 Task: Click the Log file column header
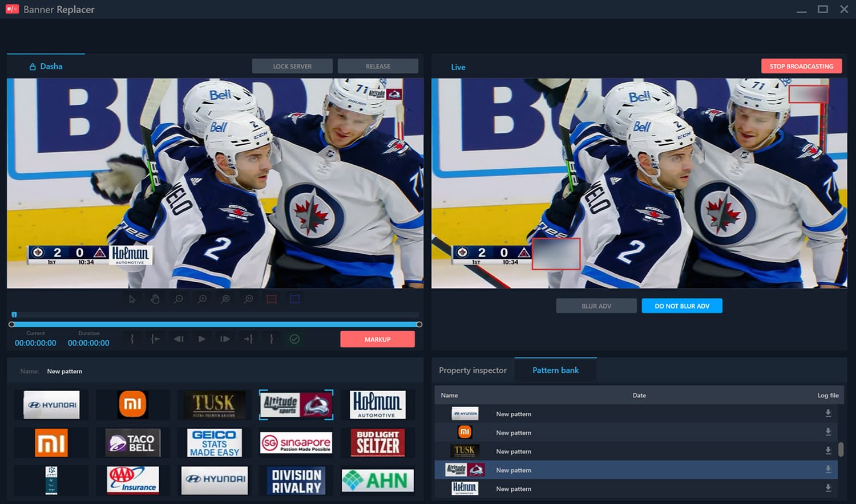(828, 395)
